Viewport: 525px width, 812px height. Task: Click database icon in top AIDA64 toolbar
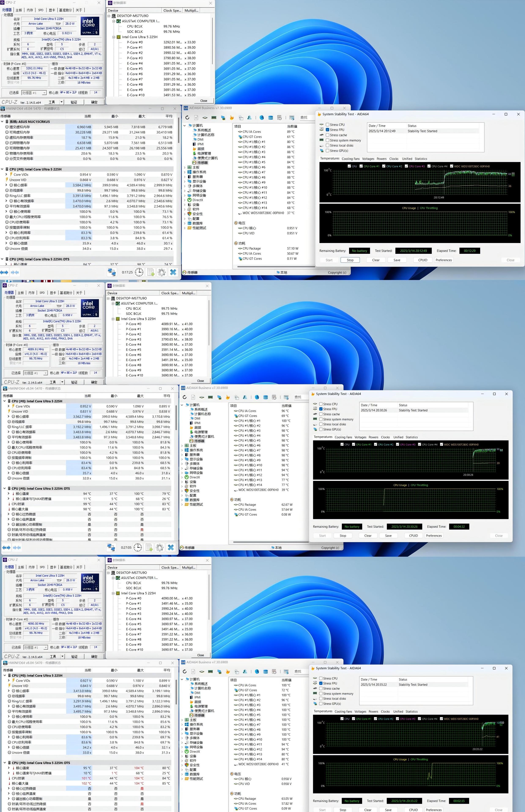(x=270, y=118)
